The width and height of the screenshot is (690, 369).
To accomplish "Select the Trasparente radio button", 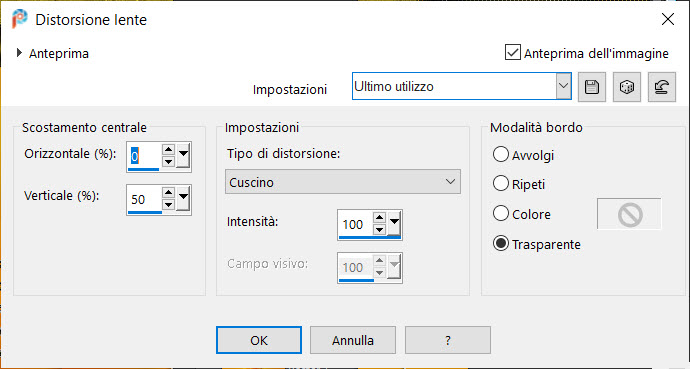I will click(x=501, y=243).
